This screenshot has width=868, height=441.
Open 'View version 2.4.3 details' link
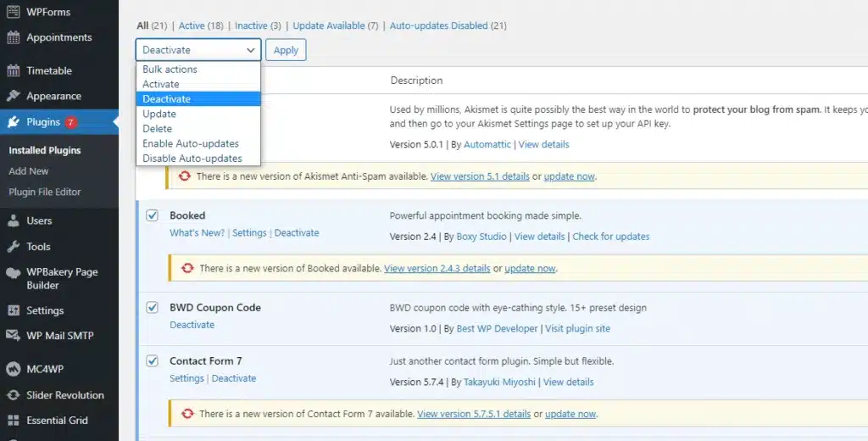(x=437, y=269)
